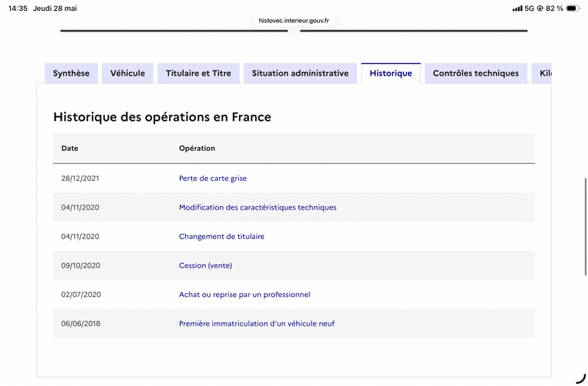
Task: Click the vertical page scrollbar
Action: pyautogui.click(x=585, y=226)
